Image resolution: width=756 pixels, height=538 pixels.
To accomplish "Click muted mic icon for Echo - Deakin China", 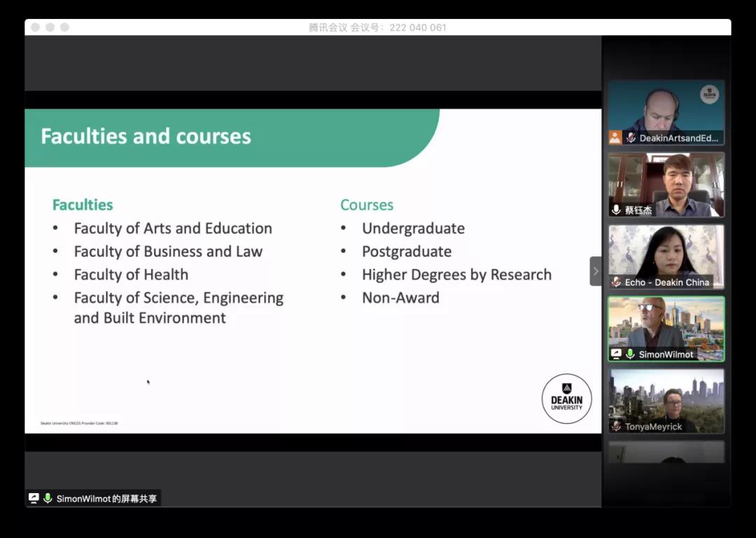I will tap(616, 282).
